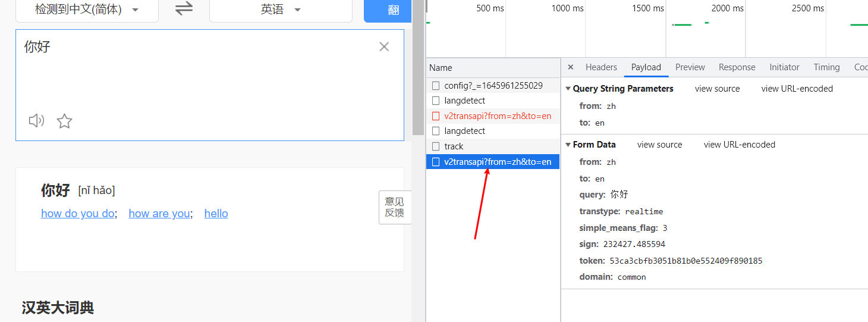Screen dimensions: 868x322
Task: Swap source and target languages icon
Action: point(184,9)
